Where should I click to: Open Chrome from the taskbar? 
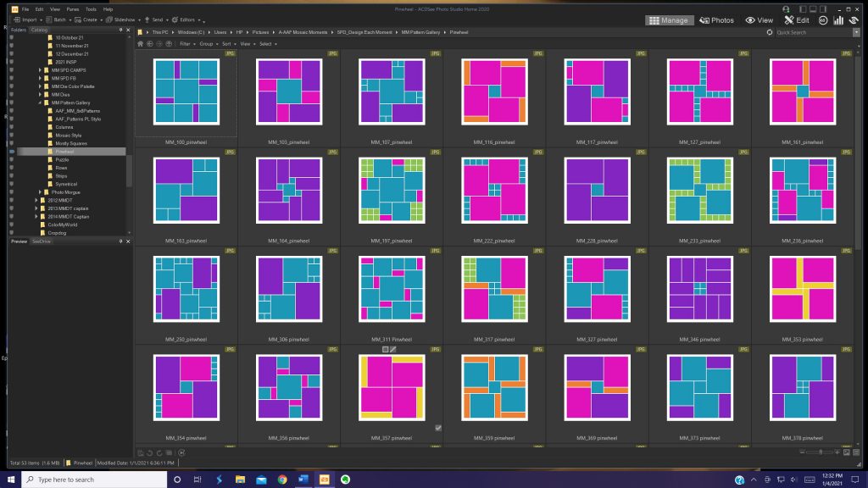282,480
